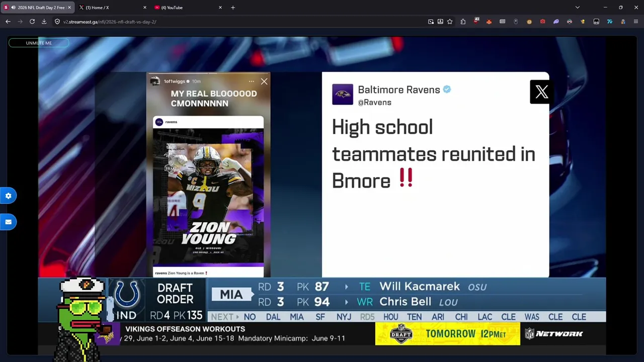Screen dimensions: 644x362
Task: Close the YouTube tab
Action: click(220, 8)
